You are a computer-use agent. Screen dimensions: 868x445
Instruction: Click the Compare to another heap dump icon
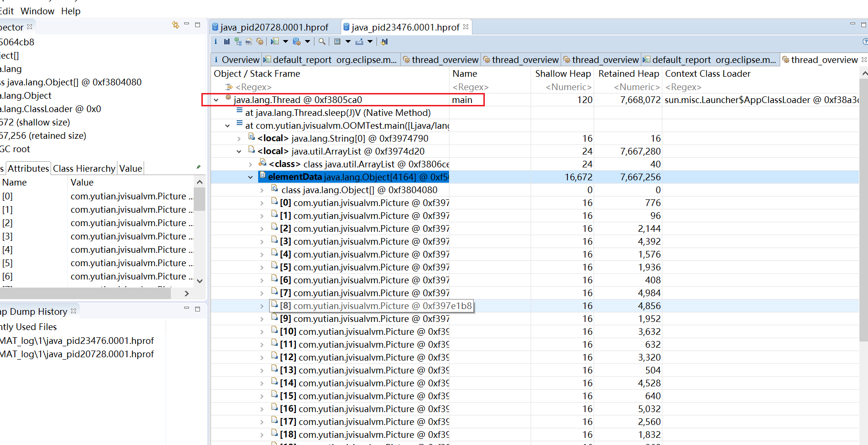pyautogui.click(x=384, y=42)
